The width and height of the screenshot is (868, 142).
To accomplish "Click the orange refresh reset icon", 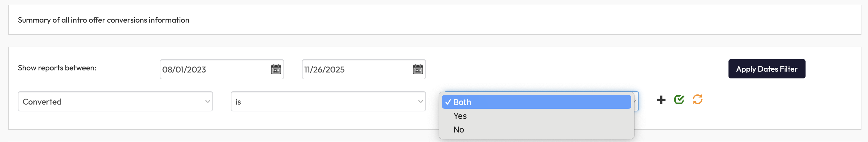I will [697, 99].
